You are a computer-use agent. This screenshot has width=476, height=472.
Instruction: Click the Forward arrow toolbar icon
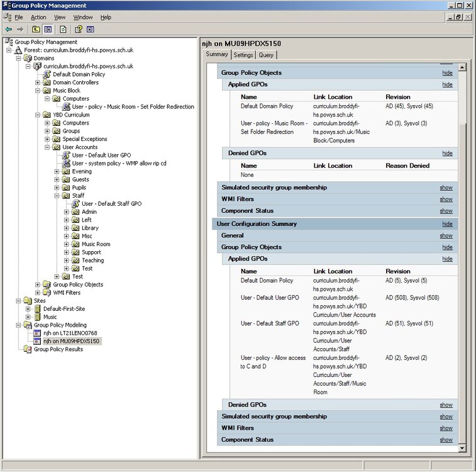coord(20,30)
